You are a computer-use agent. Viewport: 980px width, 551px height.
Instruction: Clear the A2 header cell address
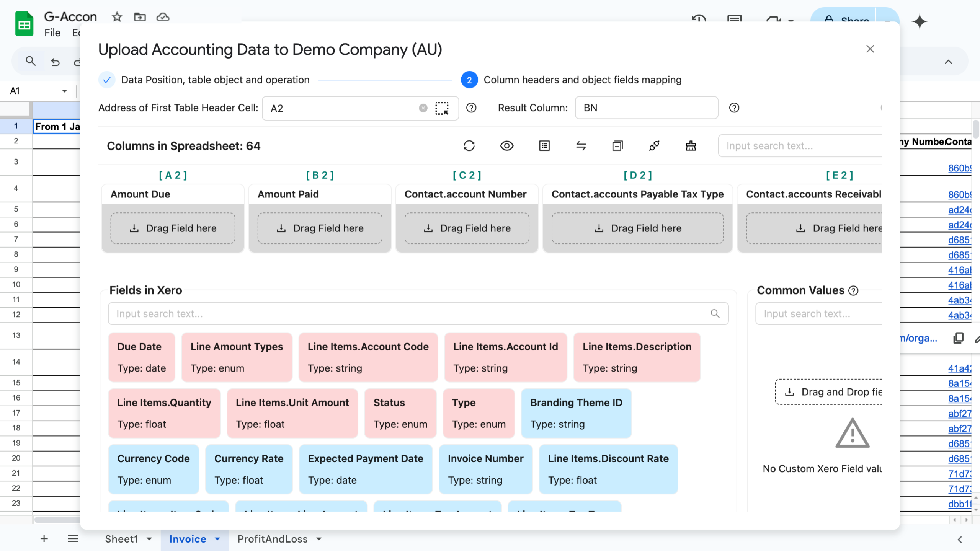tap(423, 108)
